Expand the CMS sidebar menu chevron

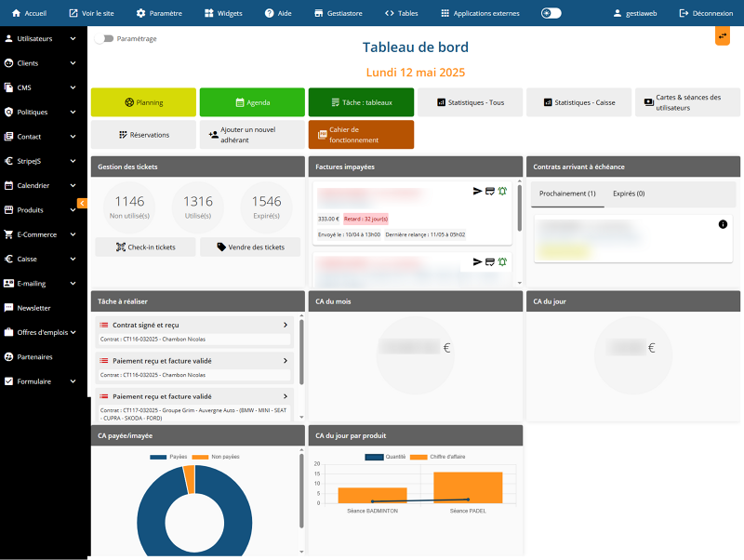[73, 87]
